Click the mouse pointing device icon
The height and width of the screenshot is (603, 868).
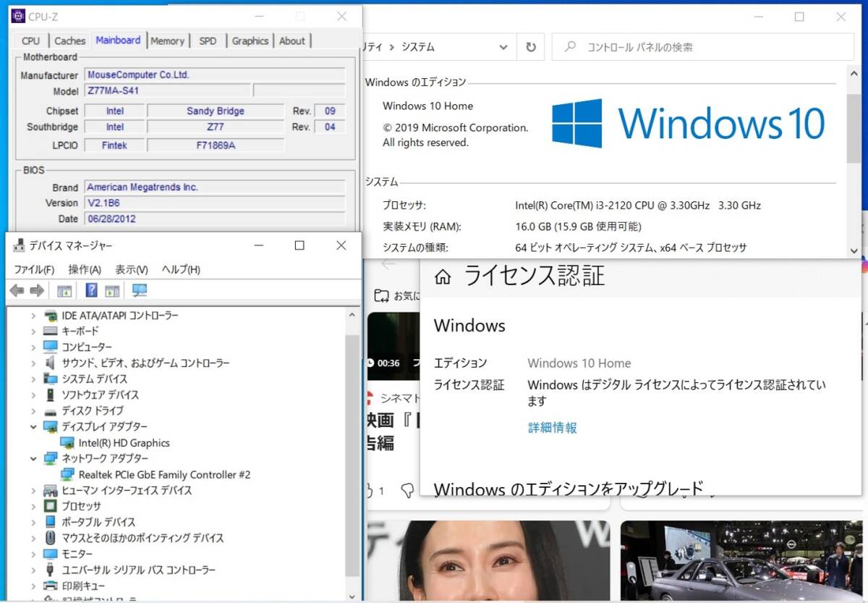pos(51,539)
